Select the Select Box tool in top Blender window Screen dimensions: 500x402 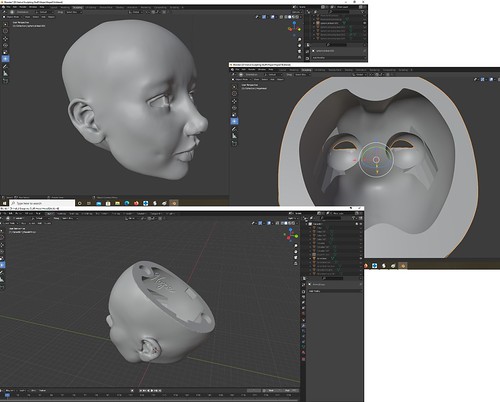(x=5, y=24)
